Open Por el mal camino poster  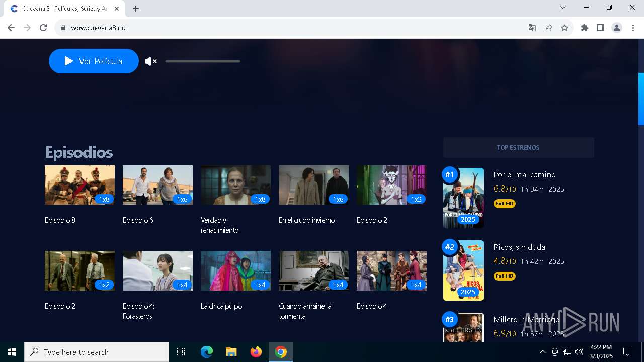463,198
